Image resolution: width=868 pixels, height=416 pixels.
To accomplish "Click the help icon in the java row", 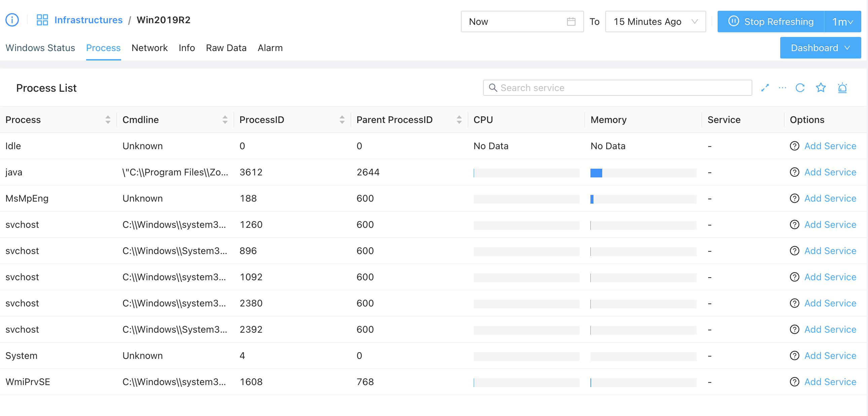I will pyautogui.click(x=794, y=172).
